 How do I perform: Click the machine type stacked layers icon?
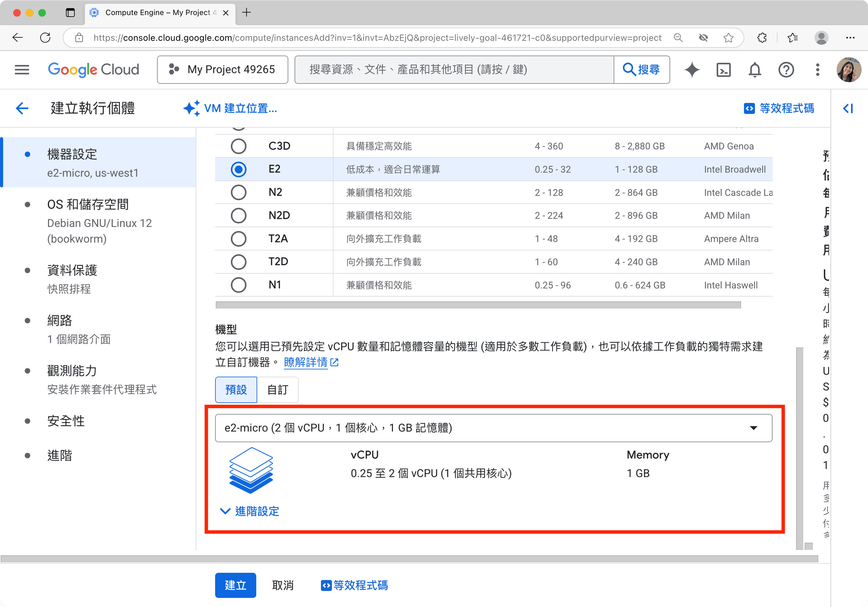[x=251, y=470]
